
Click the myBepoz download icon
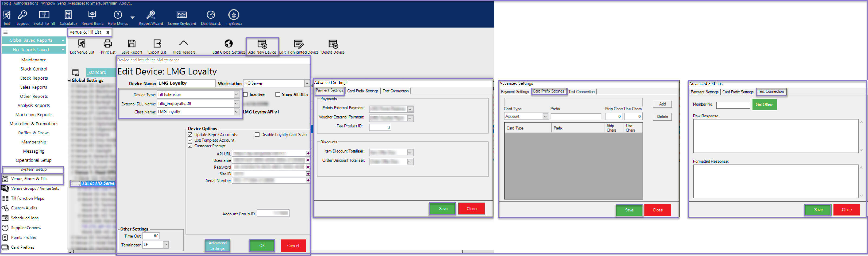234,15
